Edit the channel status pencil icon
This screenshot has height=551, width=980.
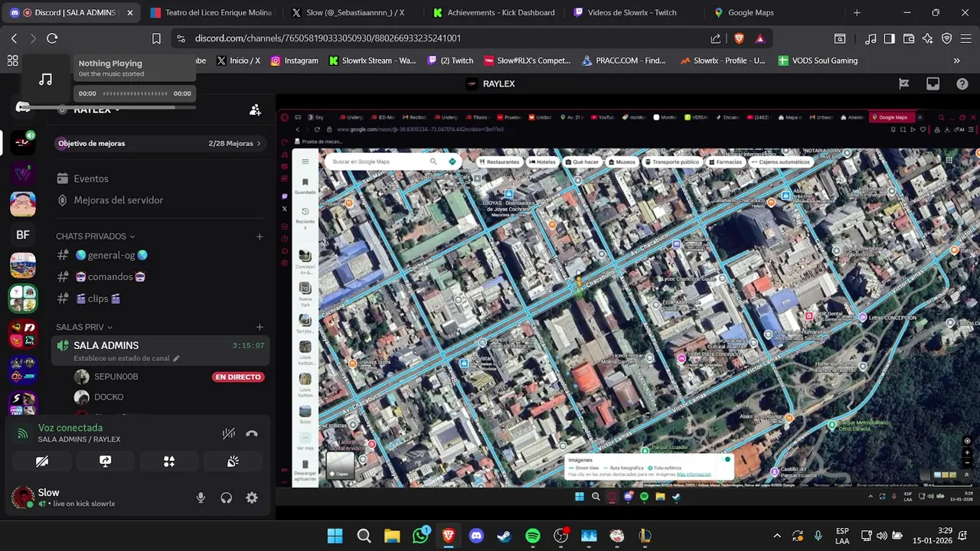[176, 358]
